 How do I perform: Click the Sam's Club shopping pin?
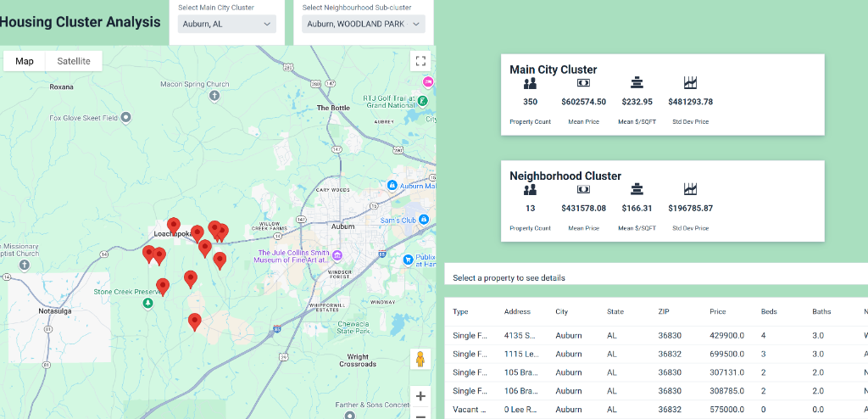coord(424,220)
